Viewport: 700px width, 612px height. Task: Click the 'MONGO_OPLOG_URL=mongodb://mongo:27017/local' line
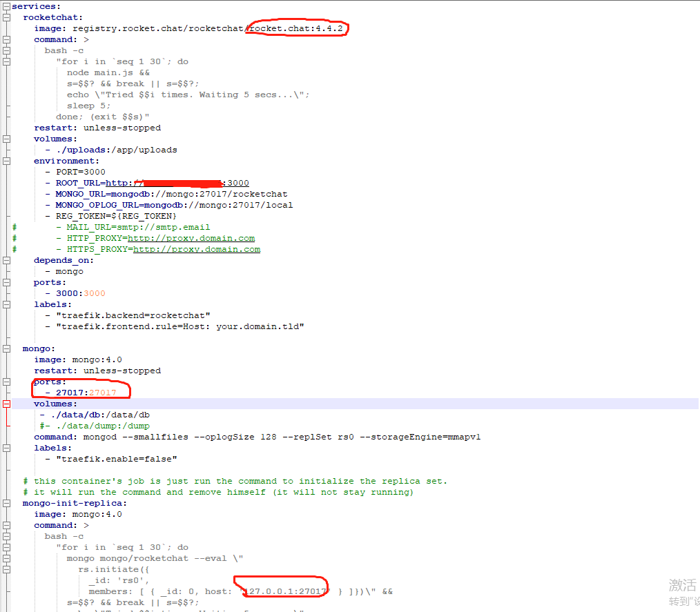pyautogui.click(x=174, y=205)
